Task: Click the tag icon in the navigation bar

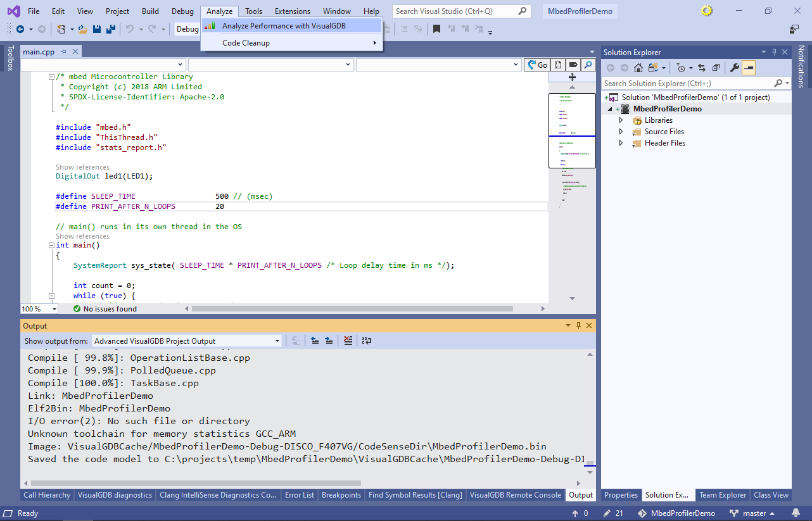Action: tap(573, 65)
